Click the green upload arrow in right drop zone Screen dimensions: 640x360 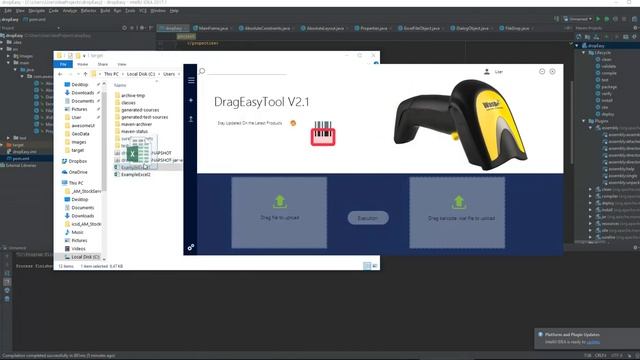[459, 202]
